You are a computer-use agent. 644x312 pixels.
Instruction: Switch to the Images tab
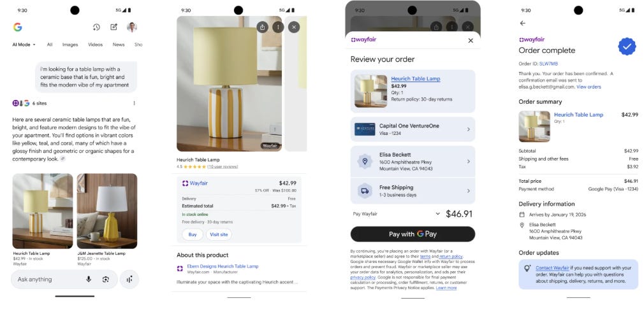pyautogui.click(x=70, y=45)
